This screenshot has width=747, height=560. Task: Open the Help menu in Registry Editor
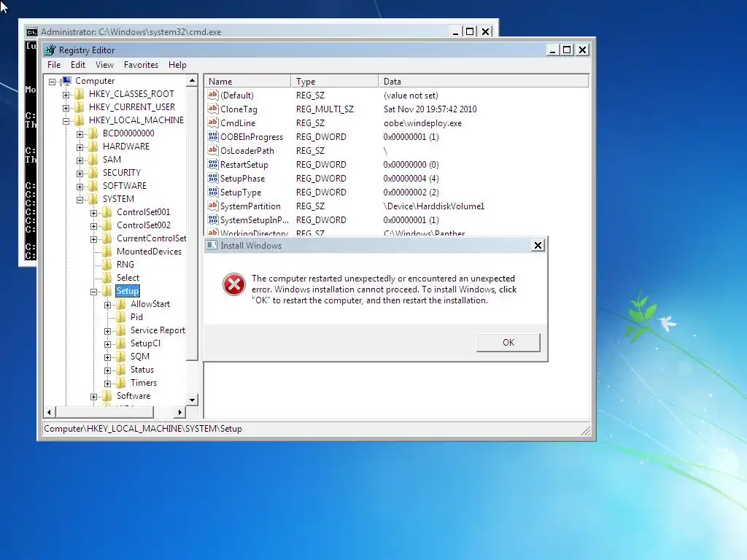[177, 65]
